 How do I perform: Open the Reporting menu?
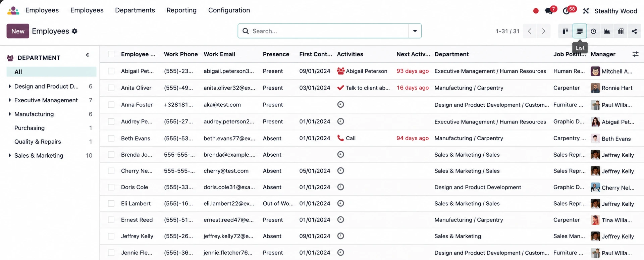tap(181, 10)
